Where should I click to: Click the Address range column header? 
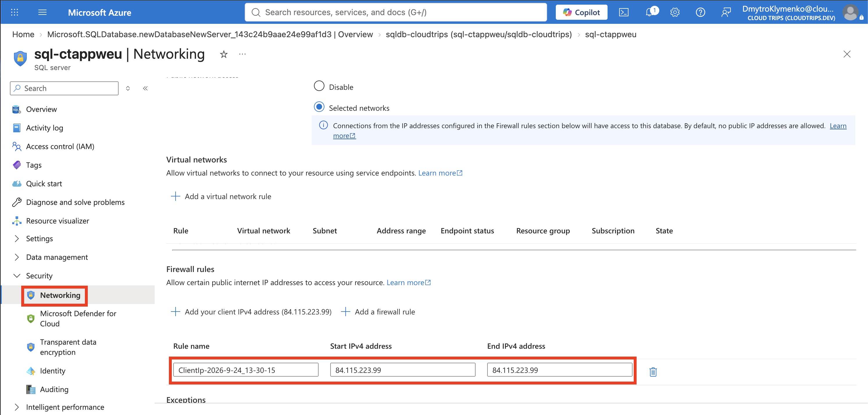click(401, 231)
